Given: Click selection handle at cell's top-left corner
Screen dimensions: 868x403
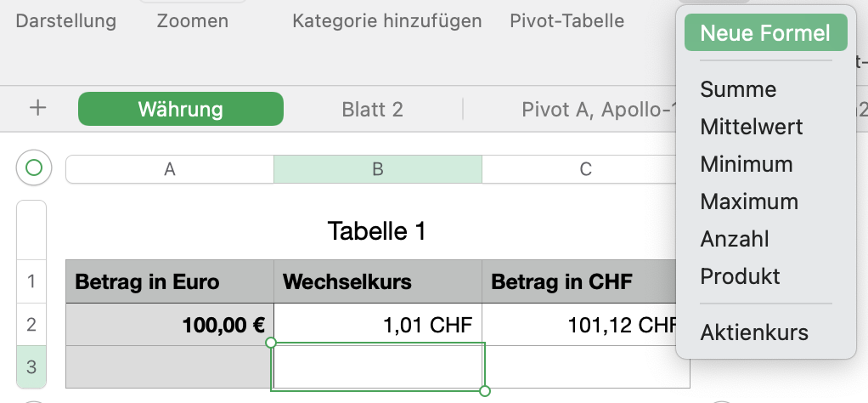Looking at the screenshot, I should point(272,343).
